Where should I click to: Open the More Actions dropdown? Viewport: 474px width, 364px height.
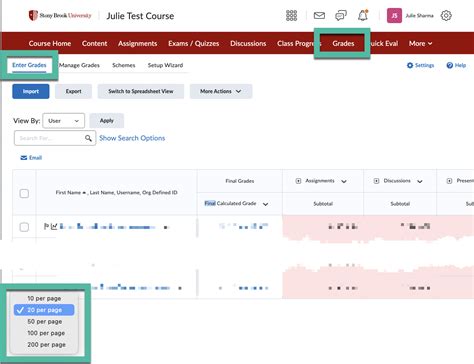pyautogui.click(x=221, y=91)
